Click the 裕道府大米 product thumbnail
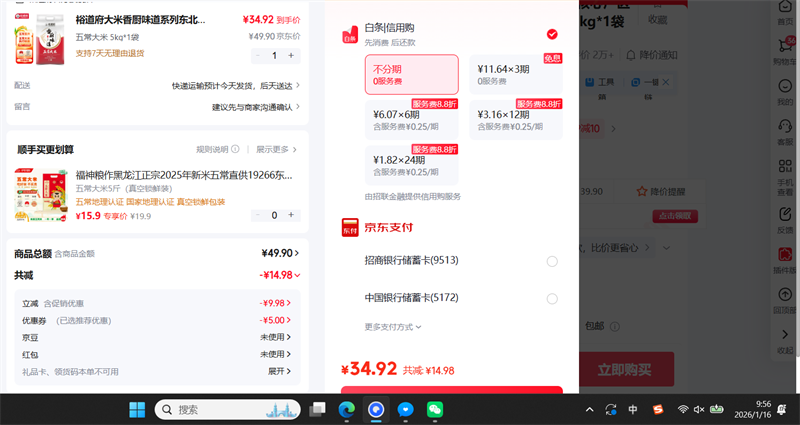Image resolution: width=800 pixels, height=425 pixels. tap(40, 39)
